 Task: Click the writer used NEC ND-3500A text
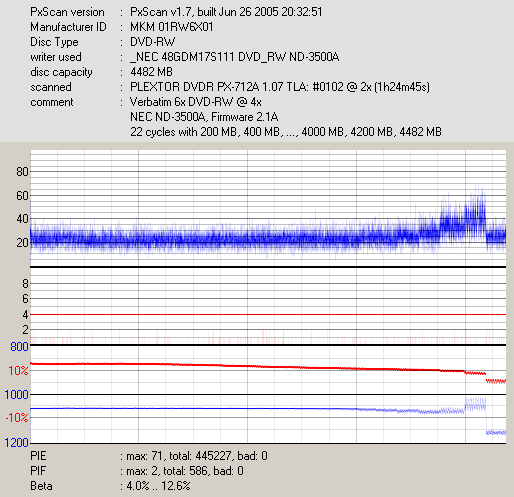pyautogui.click(x=235, y=57)
